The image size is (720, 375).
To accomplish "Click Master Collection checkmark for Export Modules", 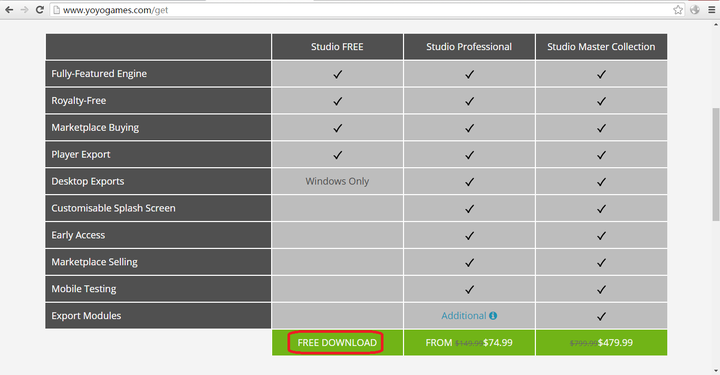I will (x=602, y=316).
